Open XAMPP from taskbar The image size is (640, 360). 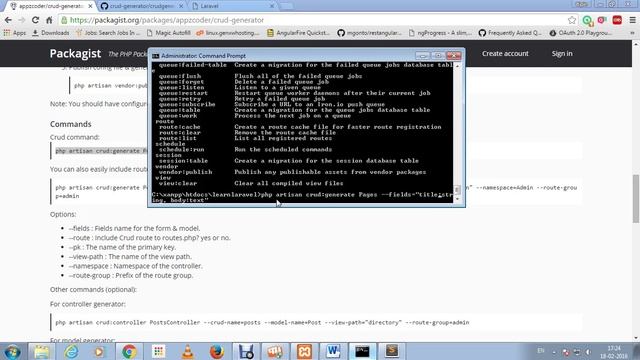(304, 351)
